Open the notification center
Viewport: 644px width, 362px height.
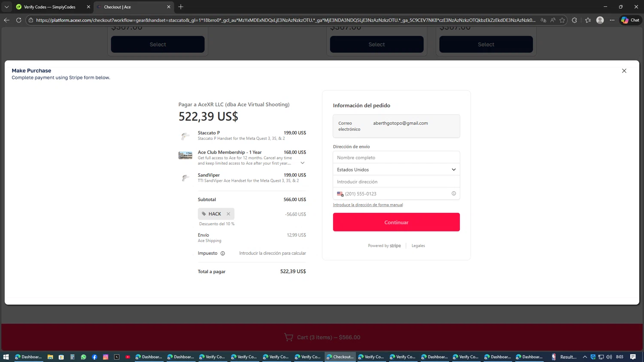click(x=633, y=357)
